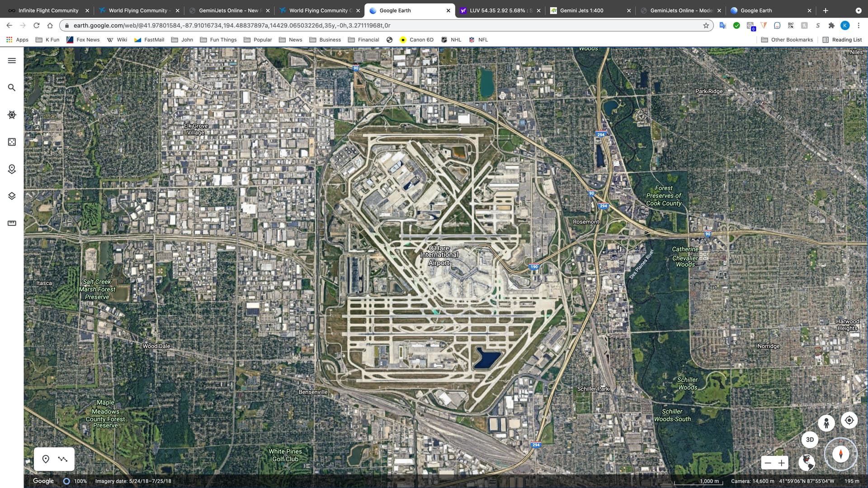Click the White Pines Golf Club label
868x488 pixels.
(x=285, y=455)
